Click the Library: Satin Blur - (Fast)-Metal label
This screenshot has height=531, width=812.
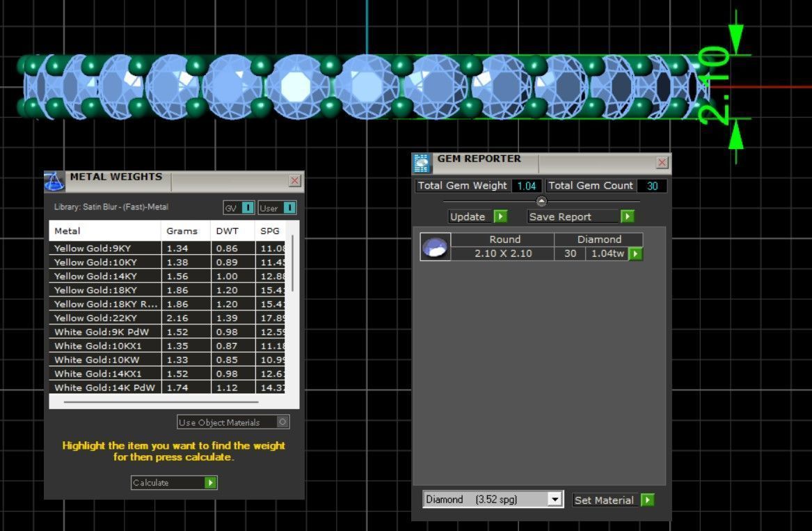111,207
